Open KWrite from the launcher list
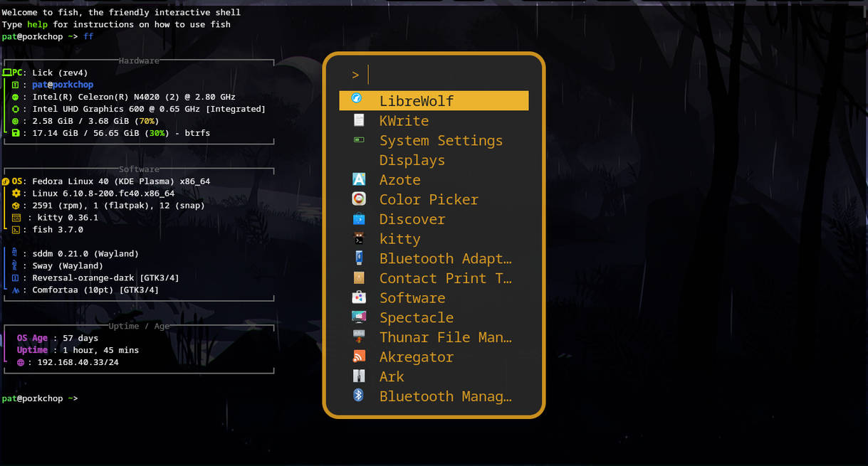 click(434, 120)
